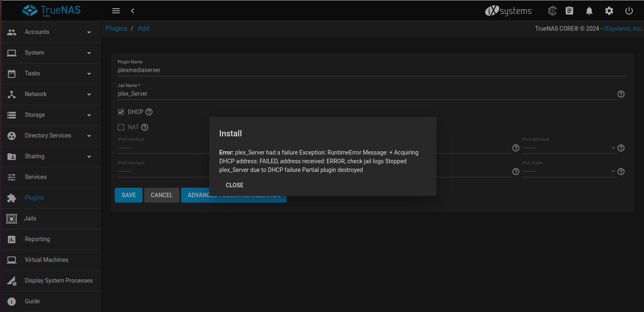Expand the Directory Services menu arrow

(89, 136)
